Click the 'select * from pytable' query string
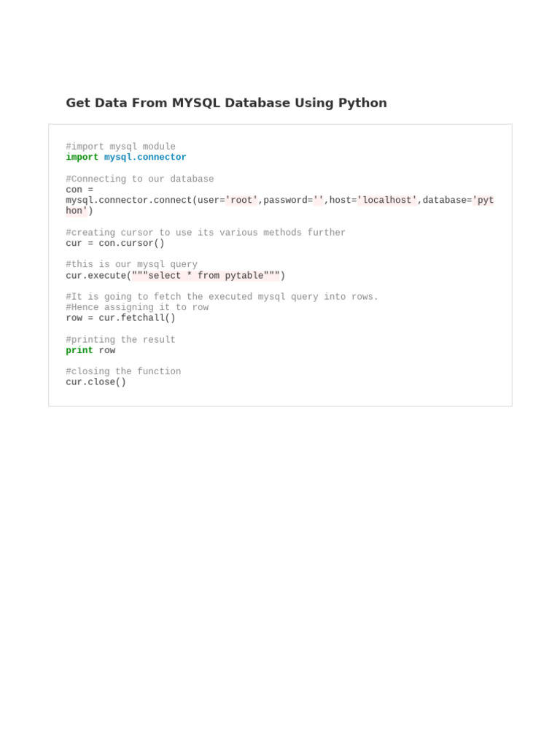The width and height of the screenshot is (560, 747). click(x=206, y=275)
